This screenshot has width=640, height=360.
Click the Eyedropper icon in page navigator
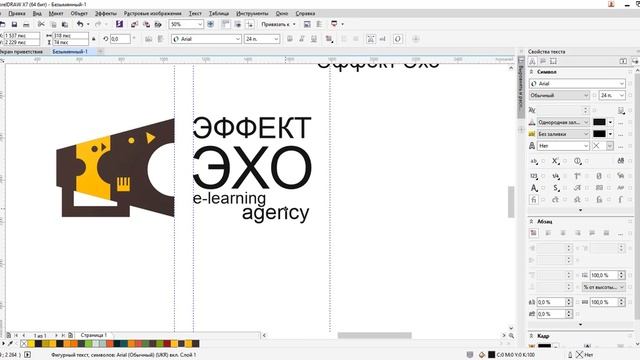[x=11, y=344]
